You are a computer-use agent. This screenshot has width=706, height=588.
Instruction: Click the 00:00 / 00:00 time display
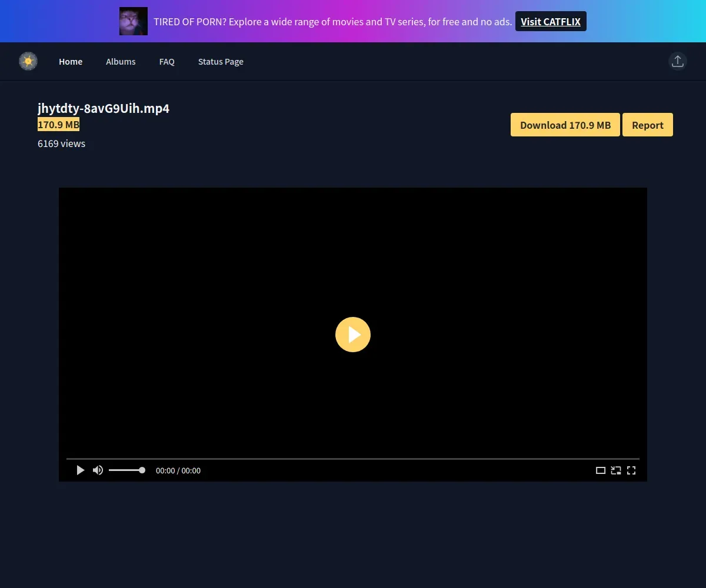click(x=178, y=470)
